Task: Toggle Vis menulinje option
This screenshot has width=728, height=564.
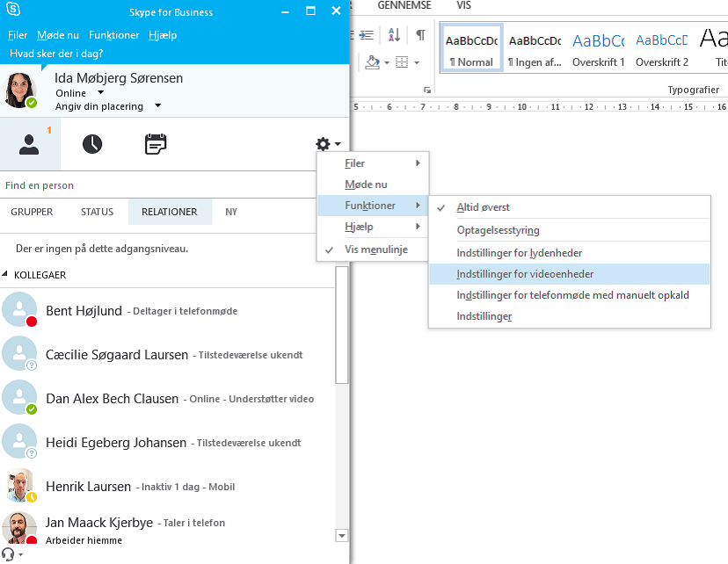Action: click(x=373, y=249)
